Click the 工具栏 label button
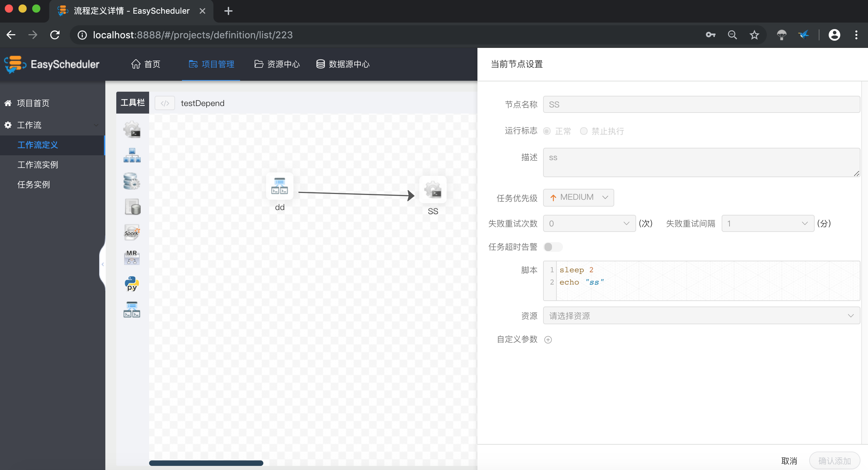This screenshot has width=868, height=470. (133, 103)
